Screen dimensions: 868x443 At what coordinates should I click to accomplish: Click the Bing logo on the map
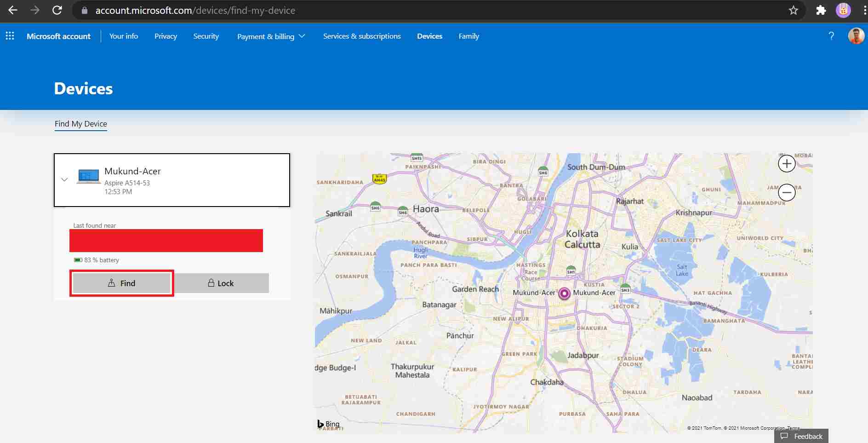(328, 424)
